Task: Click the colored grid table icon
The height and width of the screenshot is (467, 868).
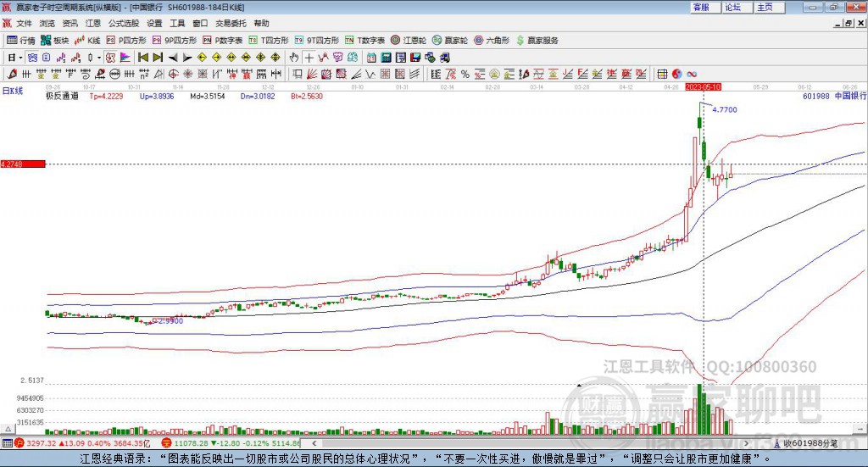Action: pyautogui.click(x=662, y=74)
